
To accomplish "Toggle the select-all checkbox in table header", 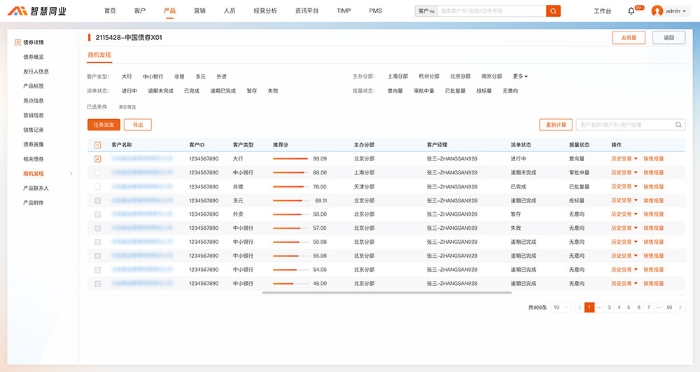I will point(98,145).
